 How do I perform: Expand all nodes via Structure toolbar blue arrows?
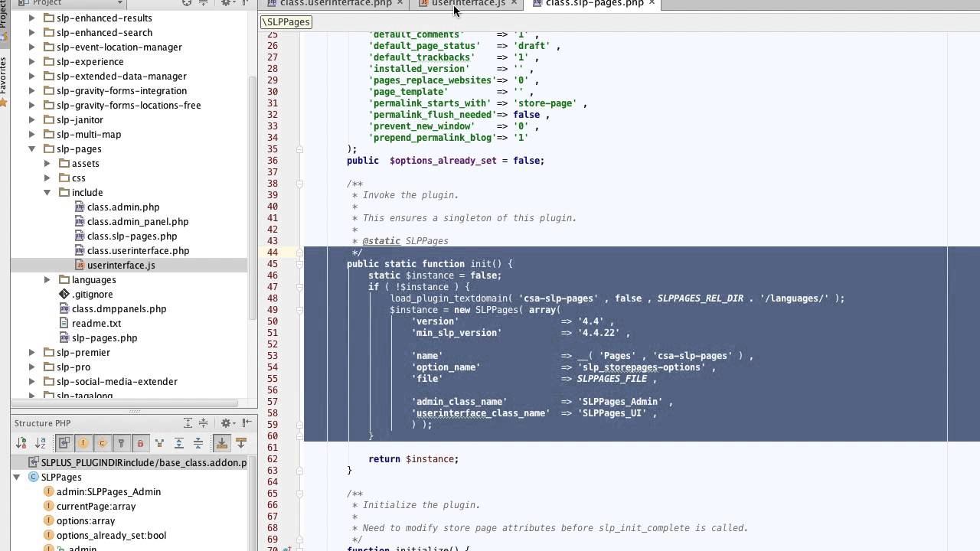pos(178,443)
